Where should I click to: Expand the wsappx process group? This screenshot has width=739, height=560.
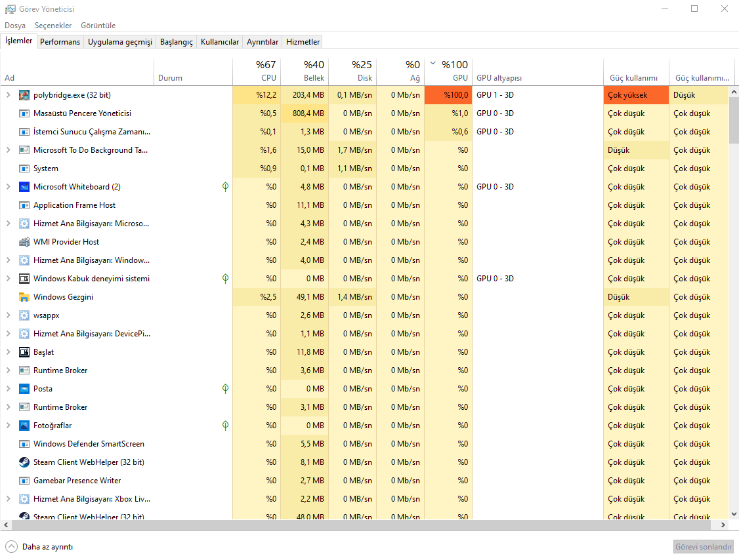click(8, 315)
